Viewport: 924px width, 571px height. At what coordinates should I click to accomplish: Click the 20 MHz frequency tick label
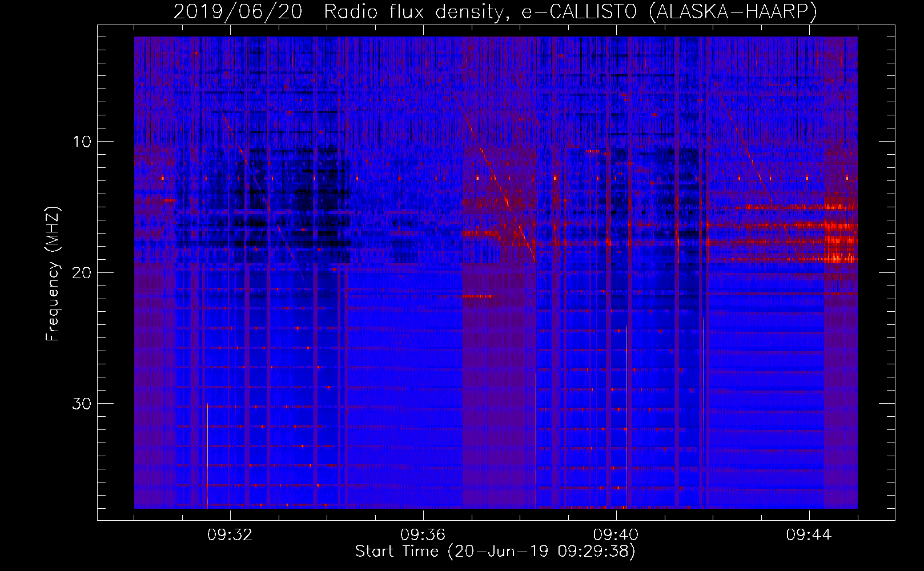82,272
